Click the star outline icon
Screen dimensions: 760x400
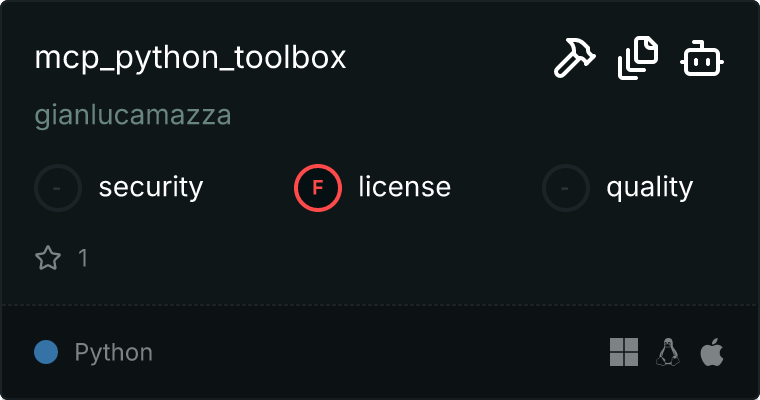pyautogui.click(x=47, y=258)
